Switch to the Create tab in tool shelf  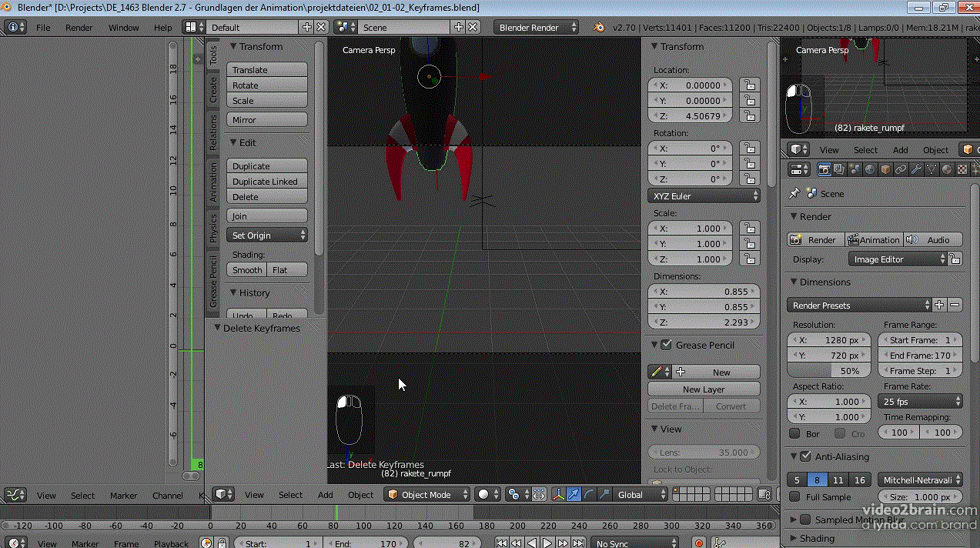point(213,90)
